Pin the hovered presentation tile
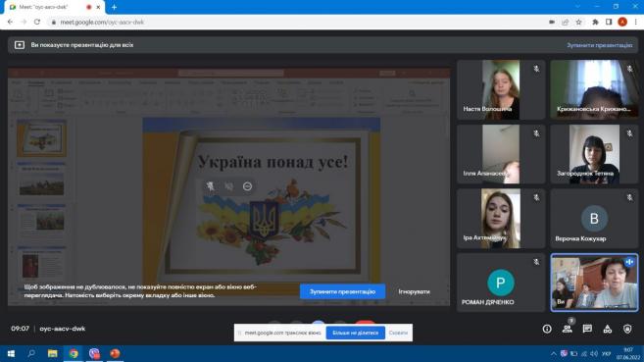 click(211, 186)
